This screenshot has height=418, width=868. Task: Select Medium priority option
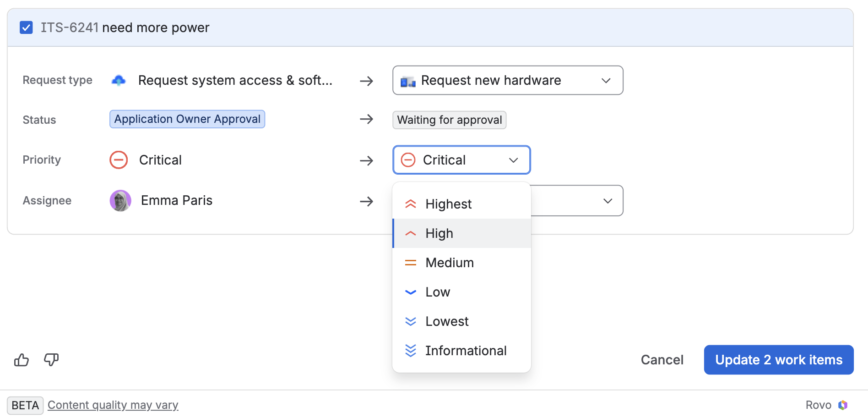(x=462, y=263)
